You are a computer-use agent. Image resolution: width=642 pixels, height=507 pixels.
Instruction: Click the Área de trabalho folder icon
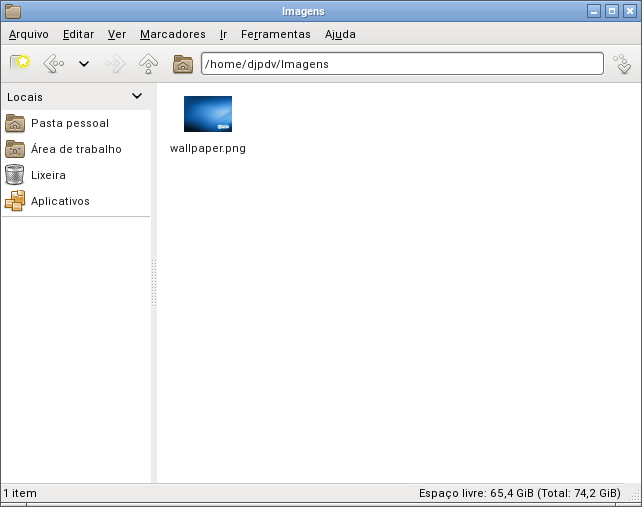[x=15, y=149]
